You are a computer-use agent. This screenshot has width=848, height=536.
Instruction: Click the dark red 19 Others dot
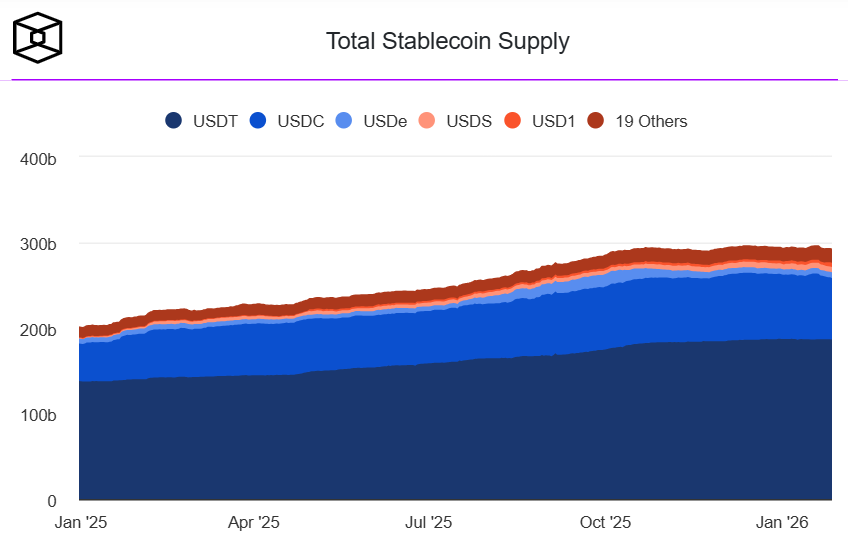[596, 121]
